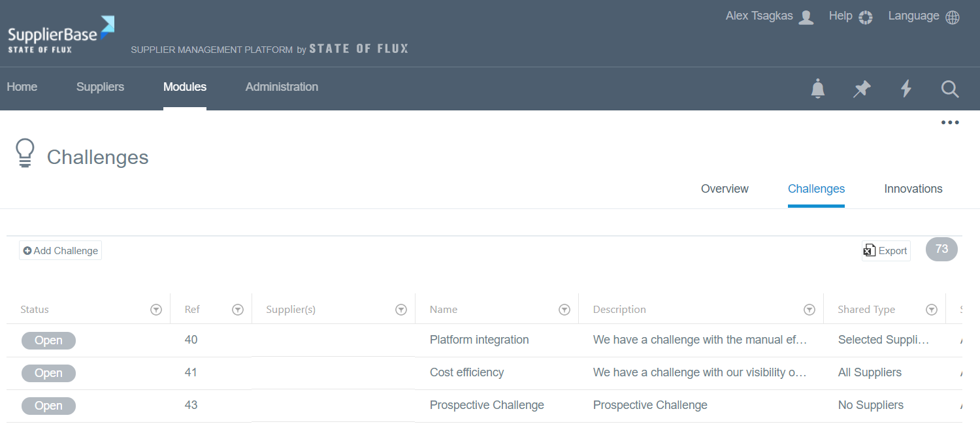Click the Add Challenge button
Viewport: 980px width, 424px height.
(x=60, y=251)
